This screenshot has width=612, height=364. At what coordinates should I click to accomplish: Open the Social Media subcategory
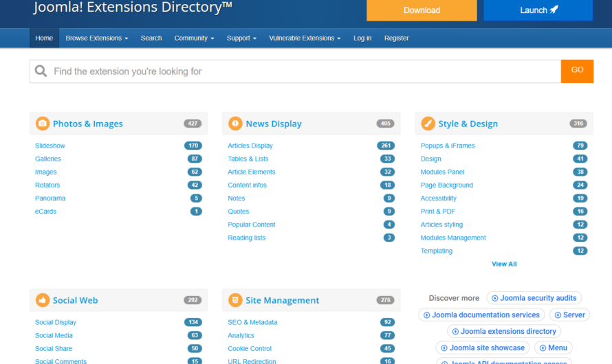point(54,336)
